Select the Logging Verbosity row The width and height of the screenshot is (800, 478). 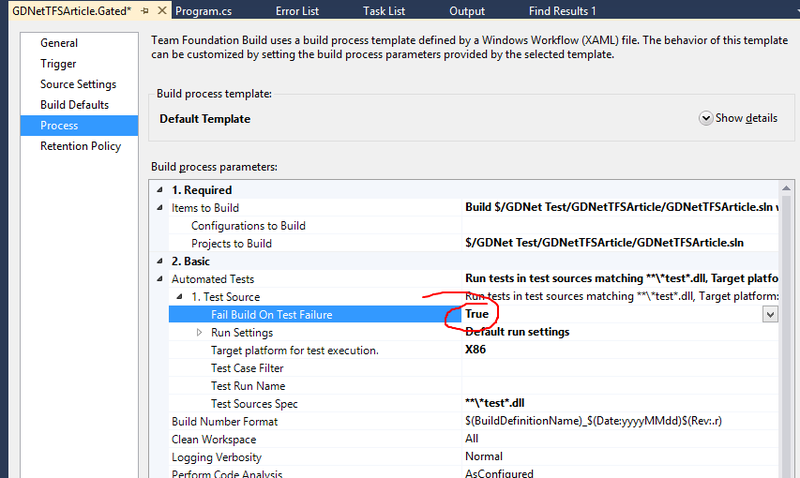[x=315, y=458]
